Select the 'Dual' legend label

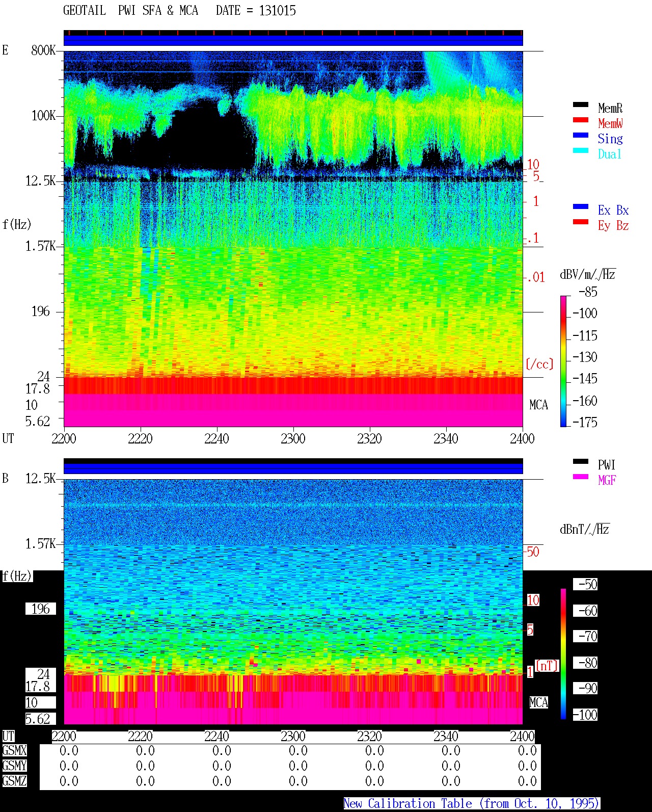pyautogui.click(x=610, y=154)
